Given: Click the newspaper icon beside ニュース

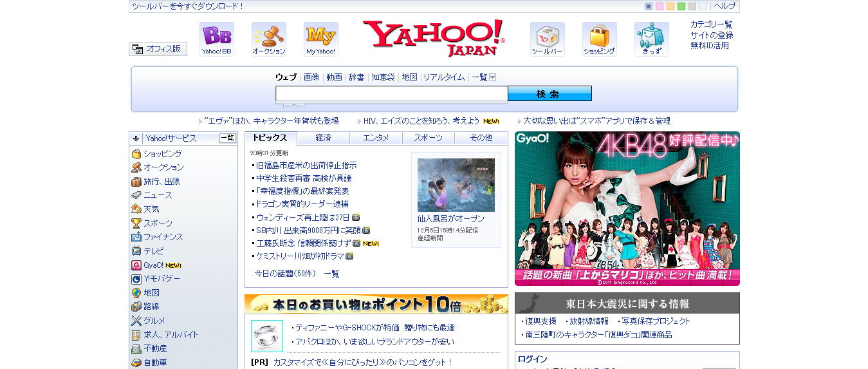Looking at the screenshot, I should coord(136,195).
